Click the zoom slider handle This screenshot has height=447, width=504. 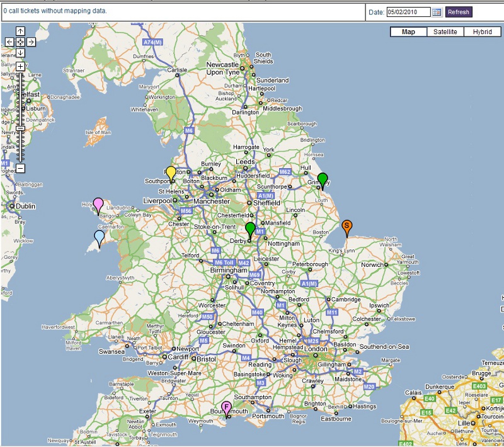20,128
